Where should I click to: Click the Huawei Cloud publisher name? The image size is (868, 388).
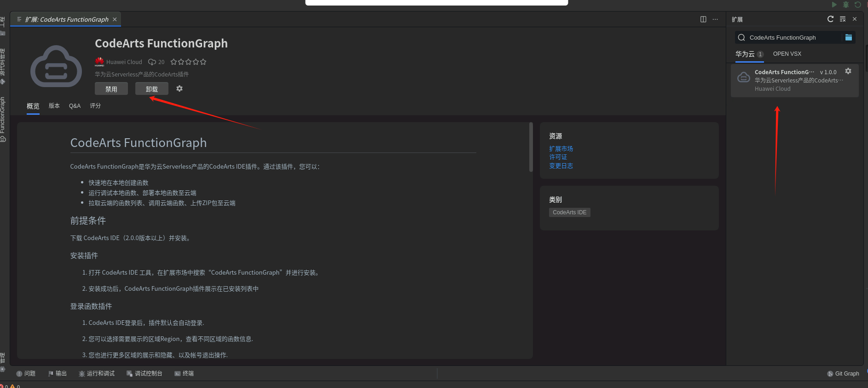coord(124,62)
